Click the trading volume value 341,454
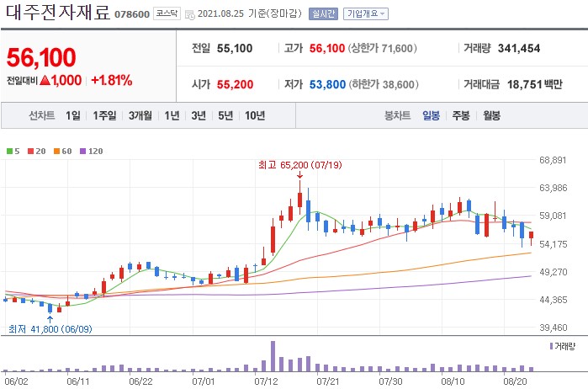Screen dimensions: 588x389 [519, 49]
